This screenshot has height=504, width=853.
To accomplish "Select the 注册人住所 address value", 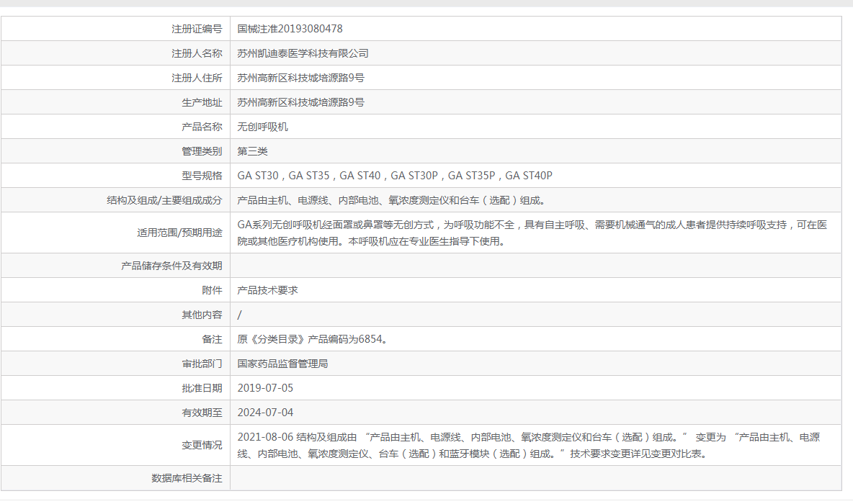I will tap(301, 78).
